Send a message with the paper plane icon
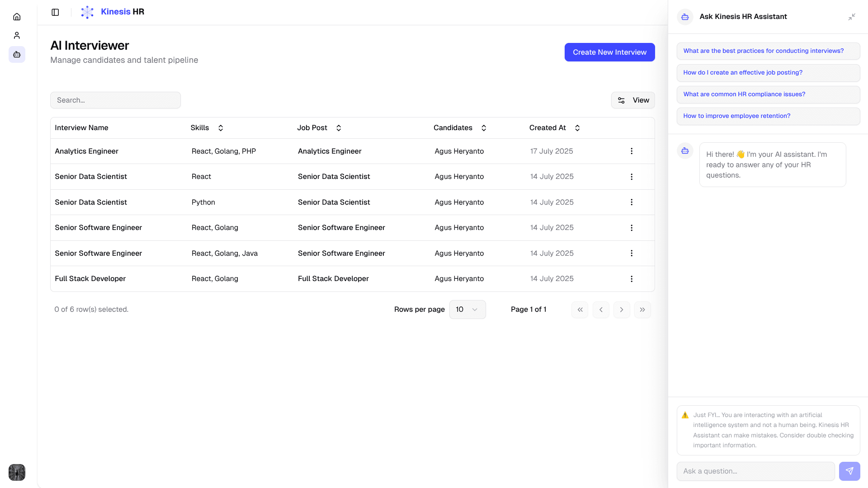Image resolution: width=868 pixels, height=488 pixels. pos(849,471)
